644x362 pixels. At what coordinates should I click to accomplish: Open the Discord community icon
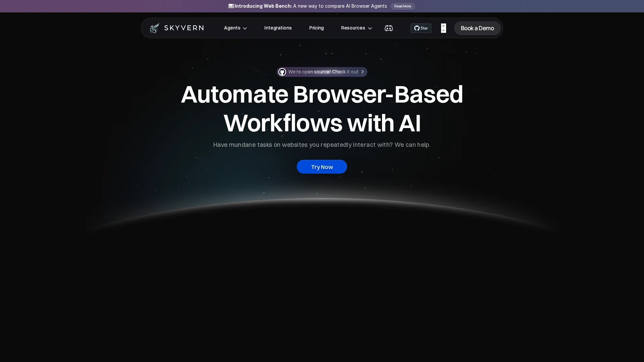[389, 28]
